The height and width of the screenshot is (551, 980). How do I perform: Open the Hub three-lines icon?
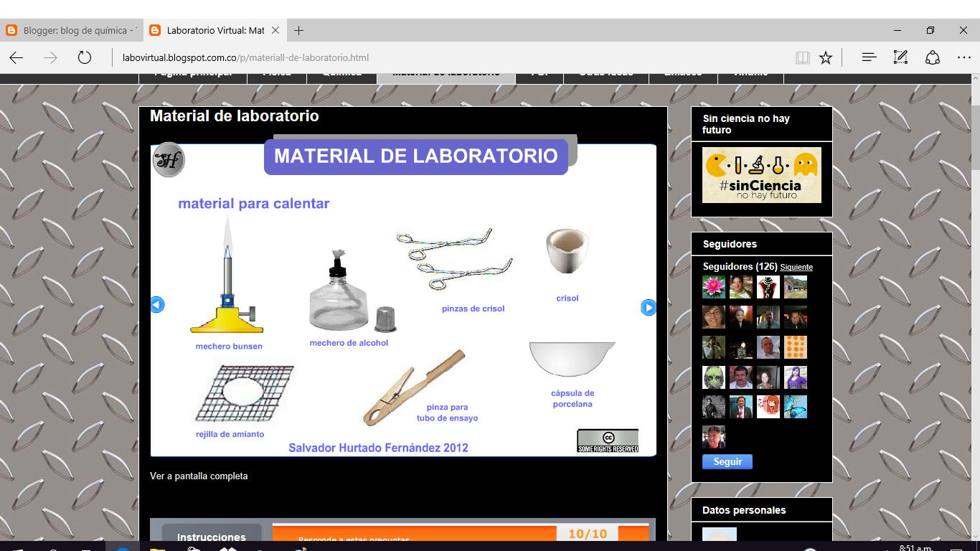click(869, 57)
